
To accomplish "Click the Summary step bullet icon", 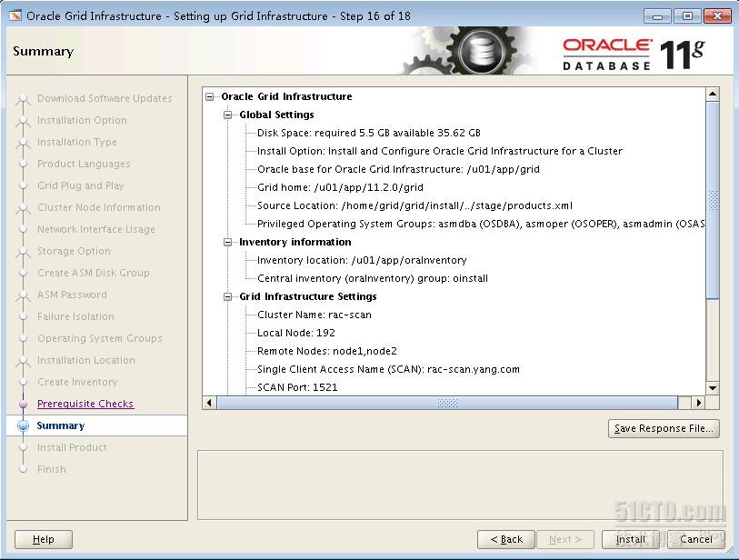I will 23,425.
